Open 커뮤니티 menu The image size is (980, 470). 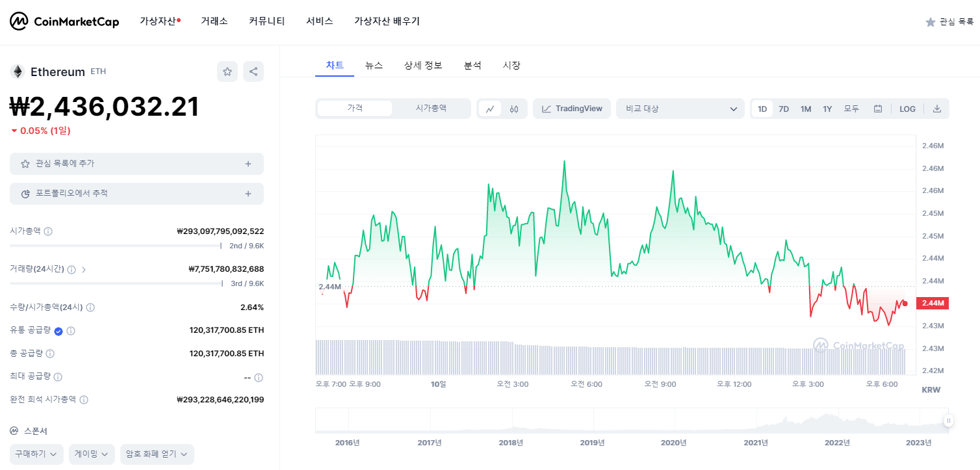point(267,21)
